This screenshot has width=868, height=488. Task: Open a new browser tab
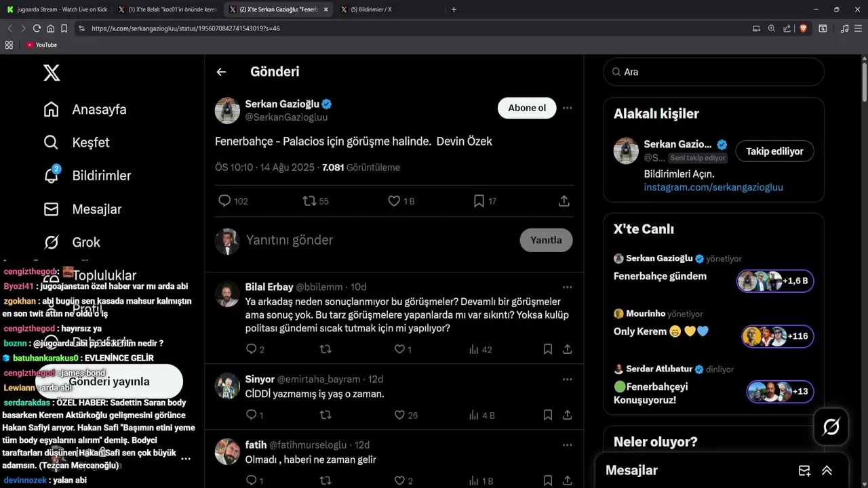pyautogui.click(x=454, y=9)
